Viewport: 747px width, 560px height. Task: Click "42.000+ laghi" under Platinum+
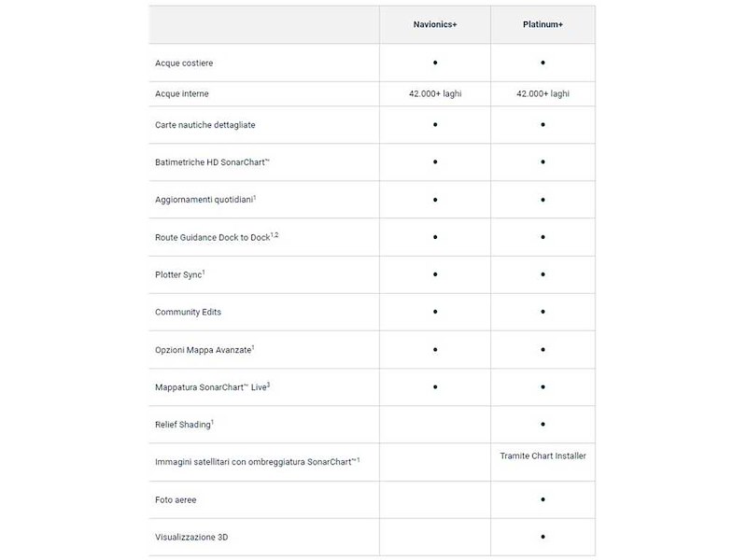click(543, 93)
